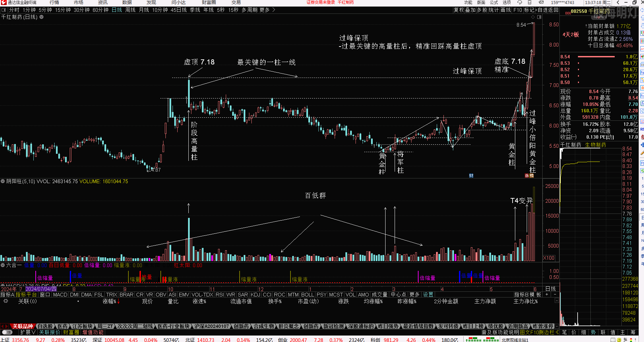
Task: Click the 生物制药 sector link
Action: 595,145
